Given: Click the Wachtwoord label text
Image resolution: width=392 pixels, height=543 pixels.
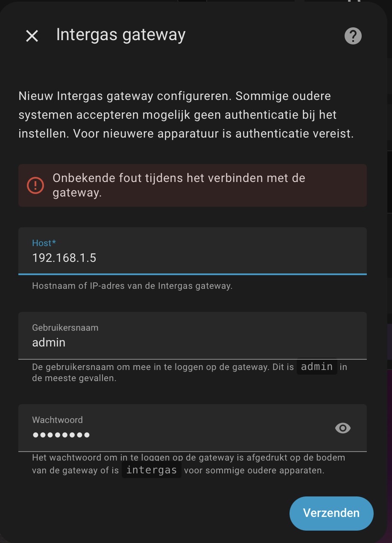Looking at the screenshot, I should (x=58, y=420).
